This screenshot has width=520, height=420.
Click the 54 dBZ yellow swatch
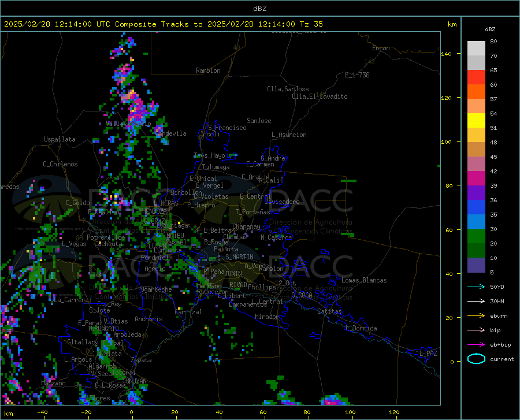pyautogui.click(x=476, y=121)
